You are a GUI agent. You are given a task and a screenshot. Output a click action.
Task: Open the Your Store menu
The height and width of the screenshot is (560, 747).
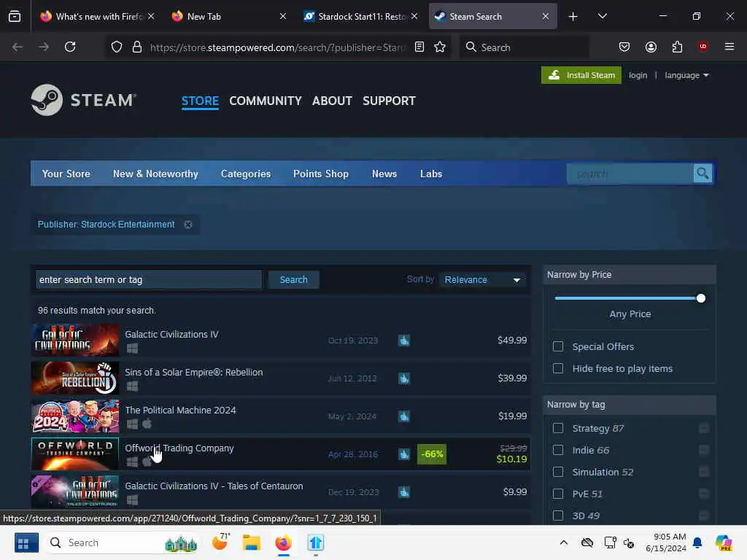point(66,174)
